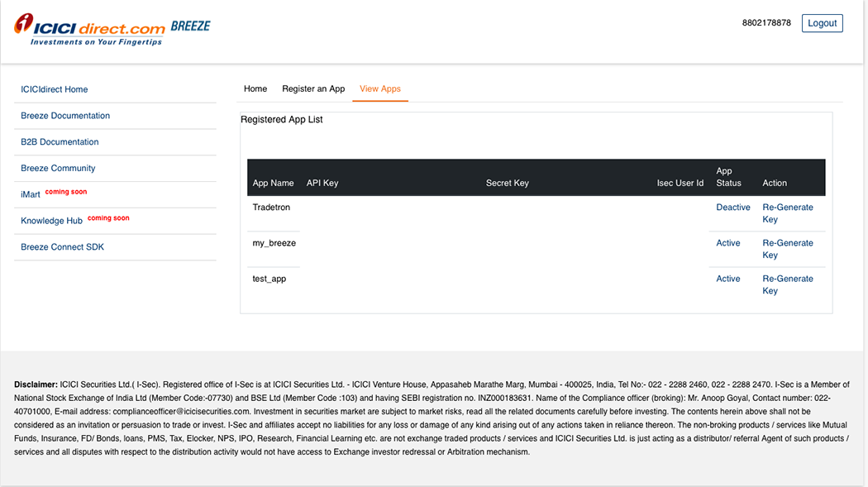This screenshot has height=487, width=868.
Task: Select the View Apps tab
Action: tap(380, 88)
